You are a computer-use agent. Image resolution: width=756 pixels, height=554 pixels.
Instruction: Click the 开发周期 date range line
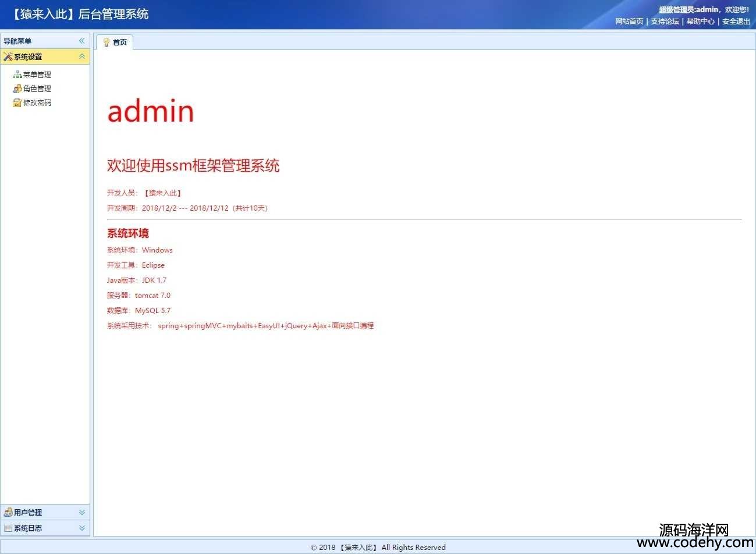tap(187, 208)
